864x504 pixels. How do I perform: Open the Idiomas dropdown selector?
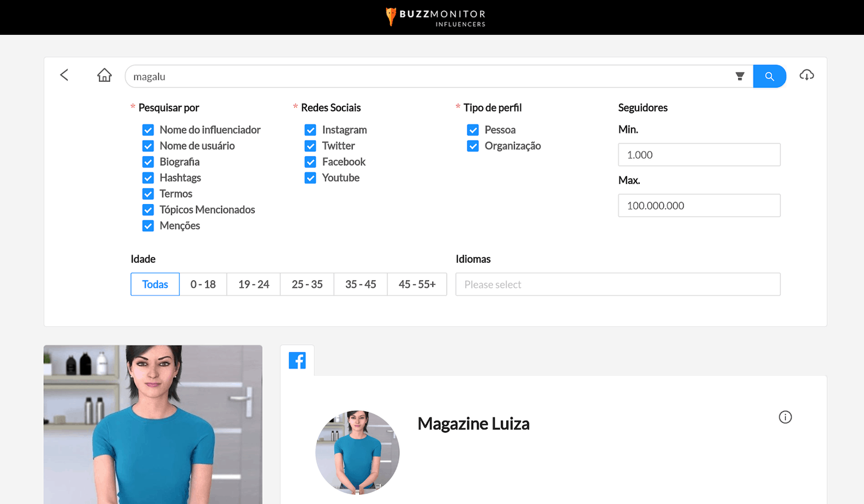coord(617,284)
